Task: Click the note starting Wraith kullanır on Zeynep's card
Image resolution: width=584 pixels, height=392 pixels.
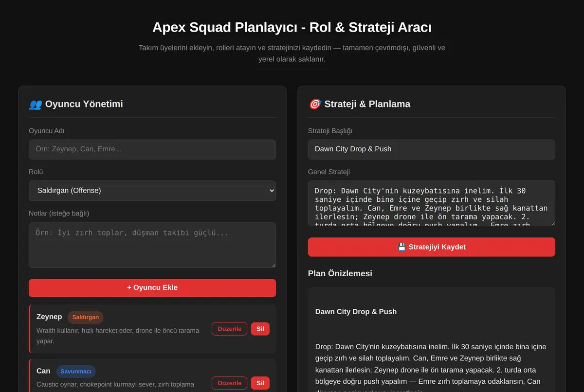Action: coord(118,336)
